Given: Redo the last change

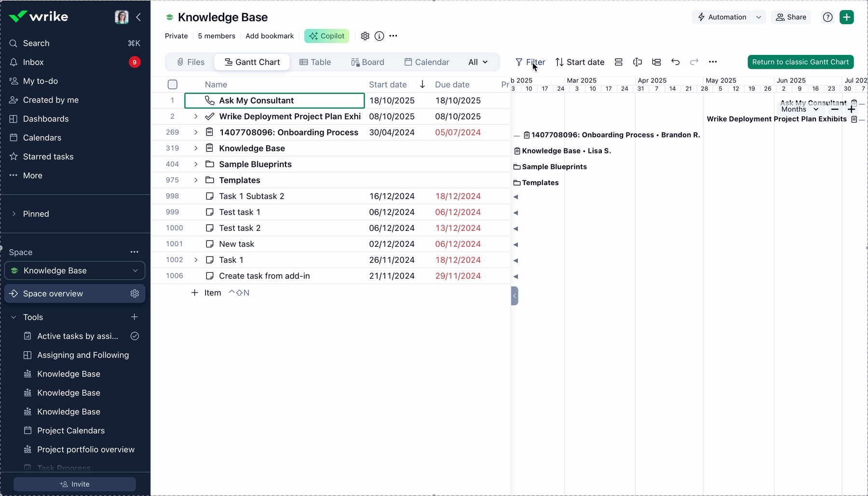Looking at the screenshot, I should (694, 62).
